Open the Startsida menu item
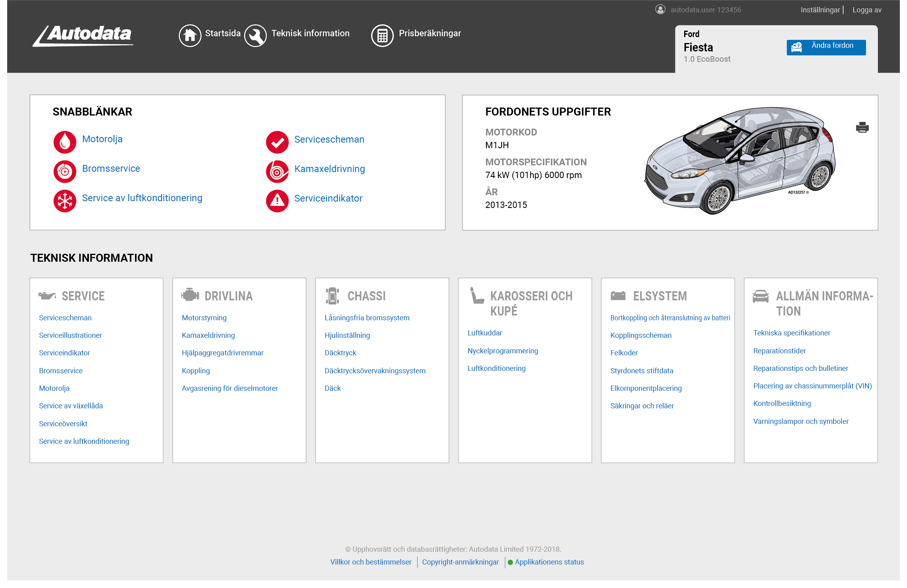The image size is (907, 588). click(222, 33)
